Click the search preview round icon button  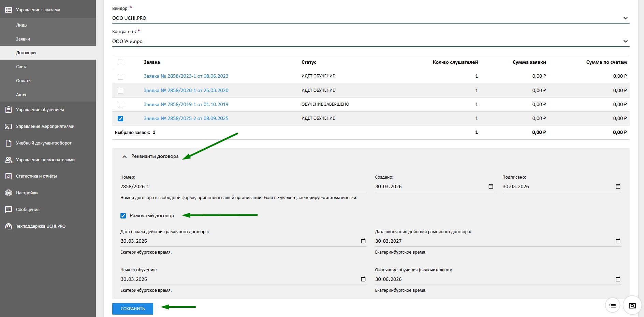tap(632, 305)
